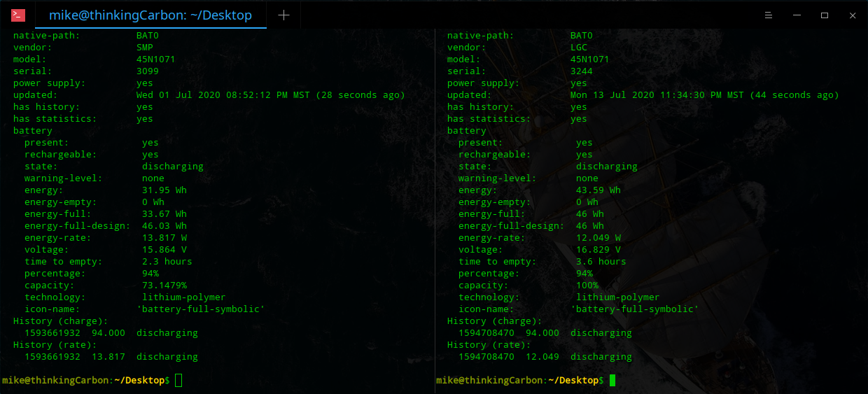Close the terminal window
Viewport: 868px width, 394px height.
pos(853,15)
